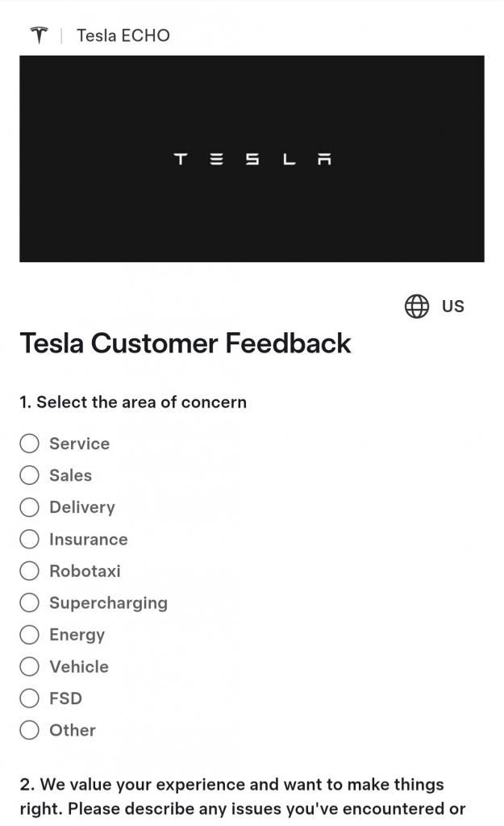
Task: Click the globe language icon
Action: 417,307
